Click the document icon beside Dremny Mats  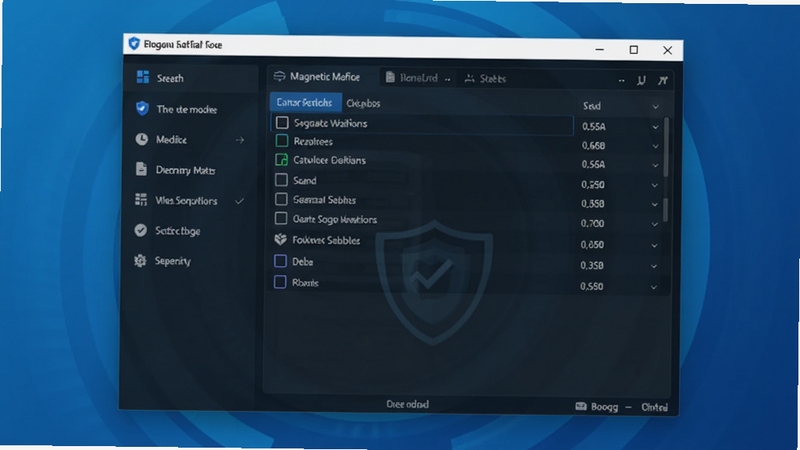pyautogui.click(x=141, y=169)
